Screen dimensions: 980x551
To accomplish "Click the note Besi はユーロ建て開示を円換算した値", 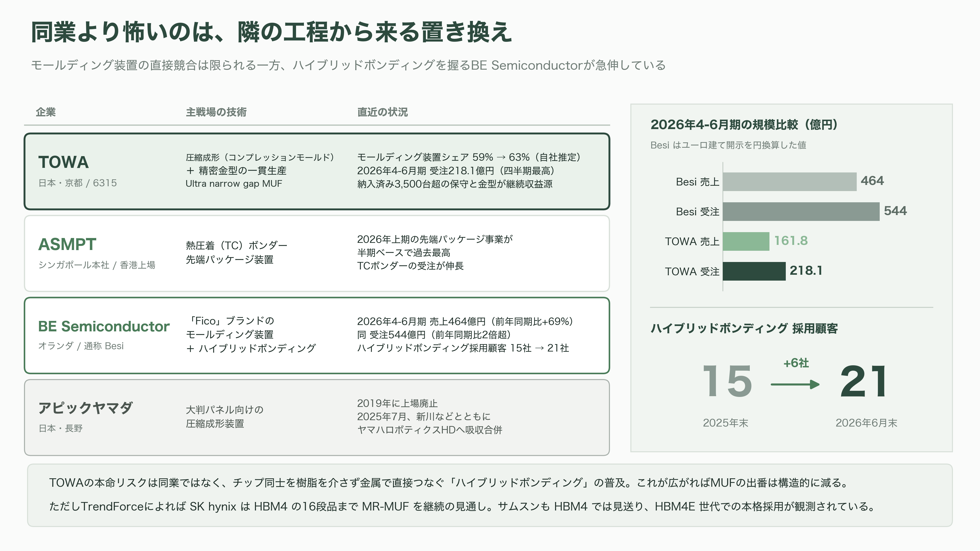I will (728, 145).
